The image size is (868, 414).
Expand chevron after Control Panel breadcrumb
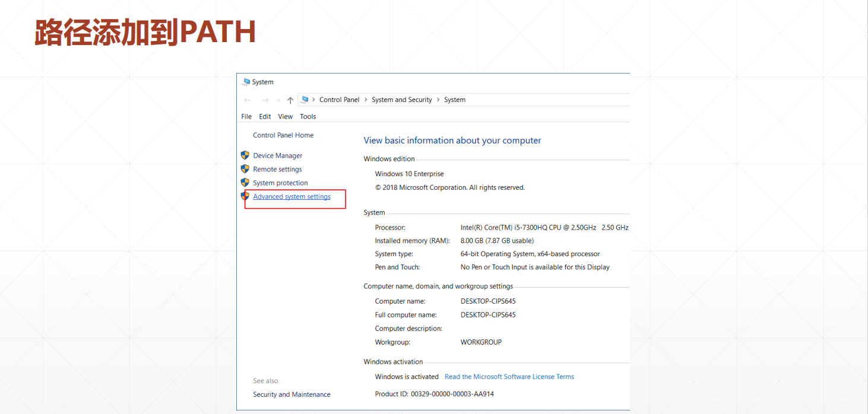coord(366,100)
